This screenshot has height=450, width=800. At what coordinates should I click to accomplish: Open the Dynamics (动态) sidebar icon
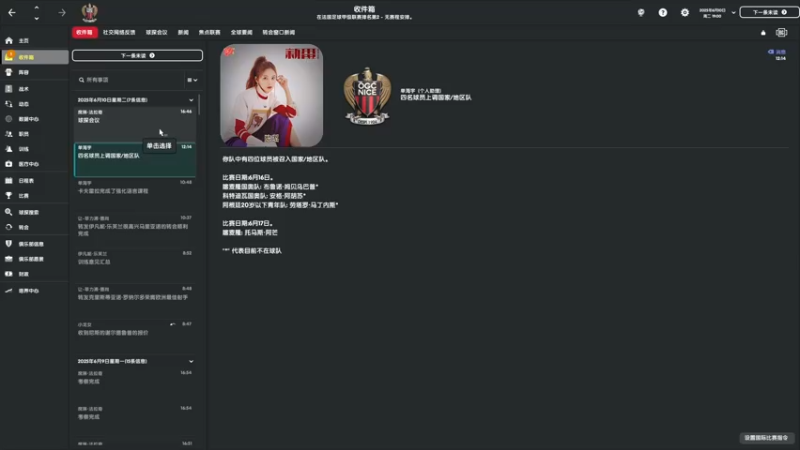[x=9, y=104]
